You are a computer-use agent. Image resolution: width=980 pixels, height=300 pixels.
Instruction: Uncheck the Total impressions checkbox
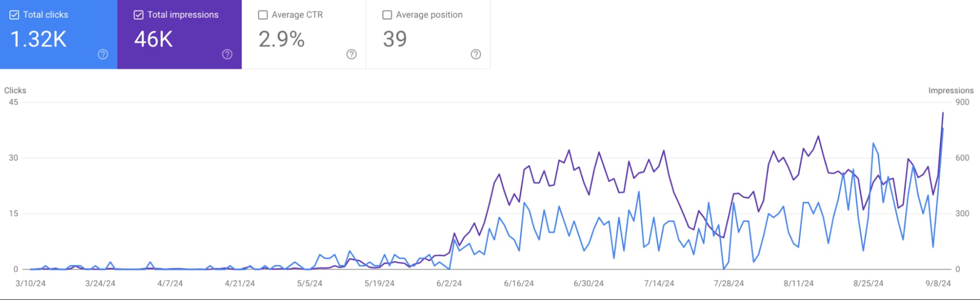click(137, 15)
